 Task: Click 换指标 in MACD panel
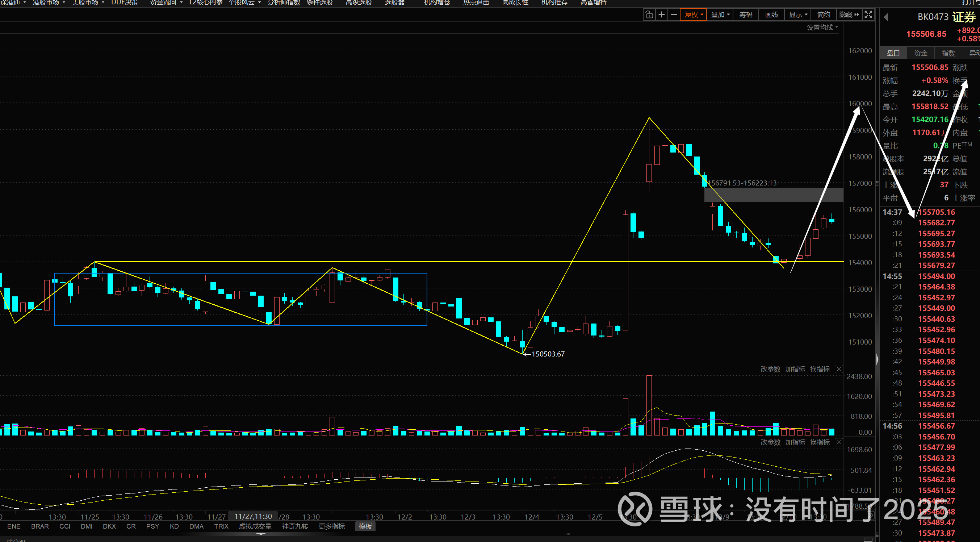click(x=820, y=442)
